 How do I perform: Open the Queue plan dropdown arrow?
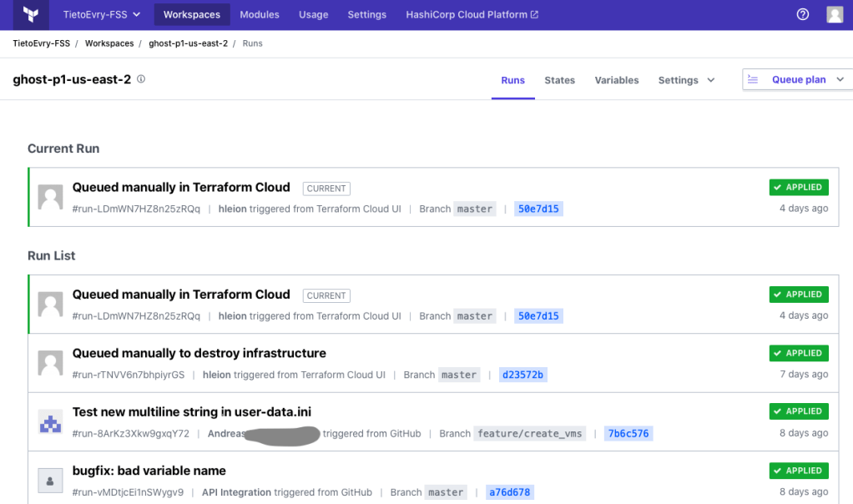[x=840, y=80]
